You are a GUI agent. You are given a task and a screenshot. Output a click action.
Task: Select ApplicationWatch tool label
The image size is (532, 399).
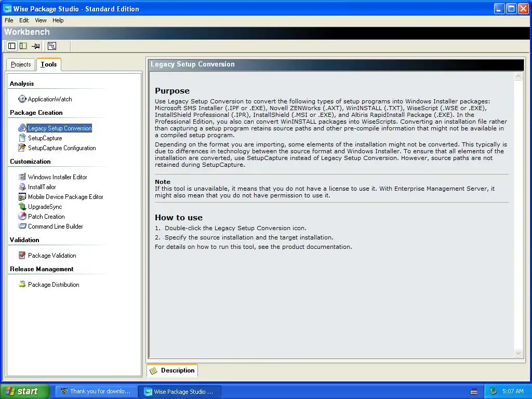(x=50, y=99)
